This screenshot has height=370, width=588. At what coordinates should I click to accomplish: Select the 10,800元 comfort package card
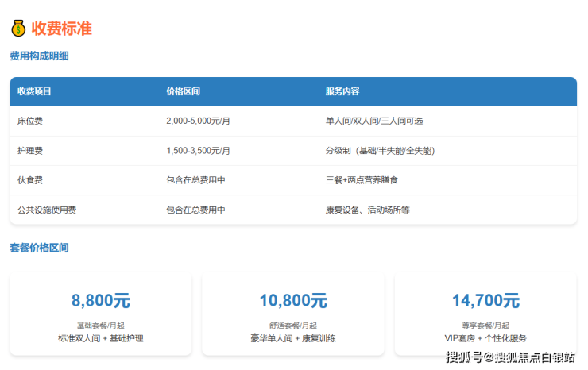(x=293, y=314)
